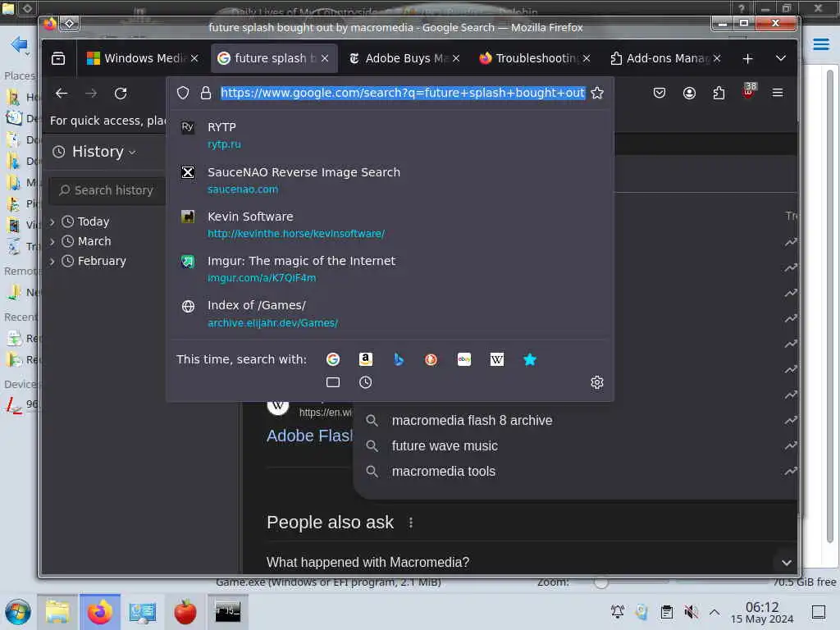The image size is (840, 630).
Task: List all tabs dropdown arrow
Action: click(x=781, y=58)
